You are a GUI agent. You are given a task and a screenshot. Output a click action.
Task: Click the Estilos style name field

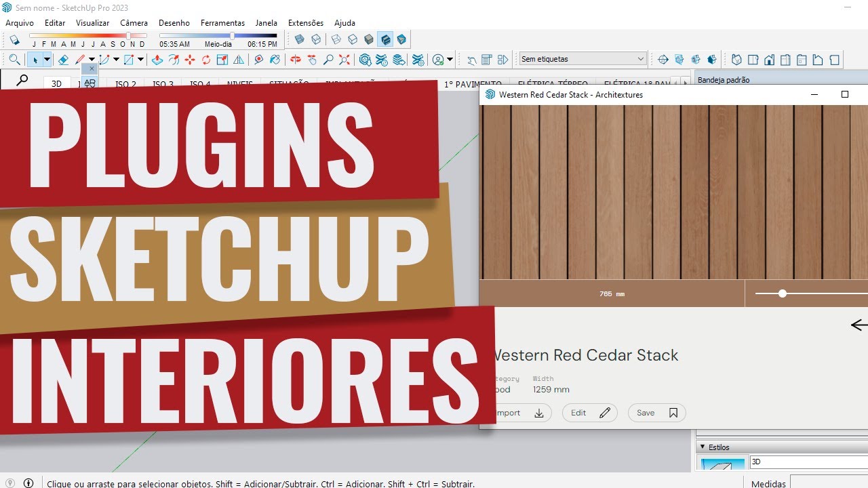point(808,462)
